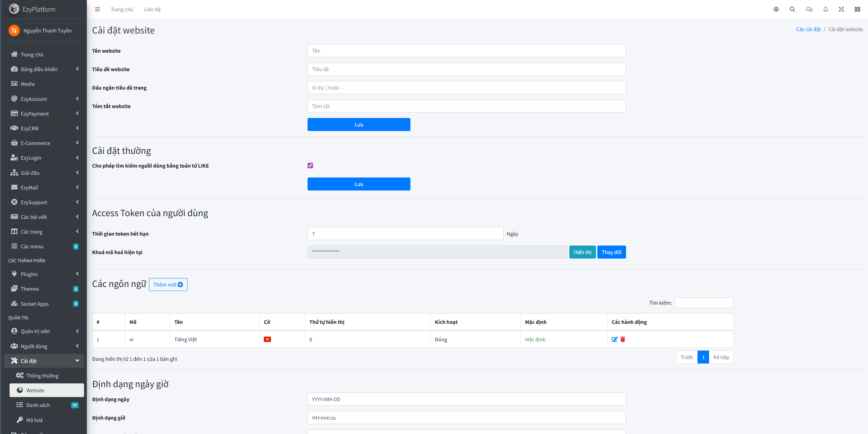Open the notifications bell icon
This screenshot has height=434, width=868.
[x=826, y=9]
